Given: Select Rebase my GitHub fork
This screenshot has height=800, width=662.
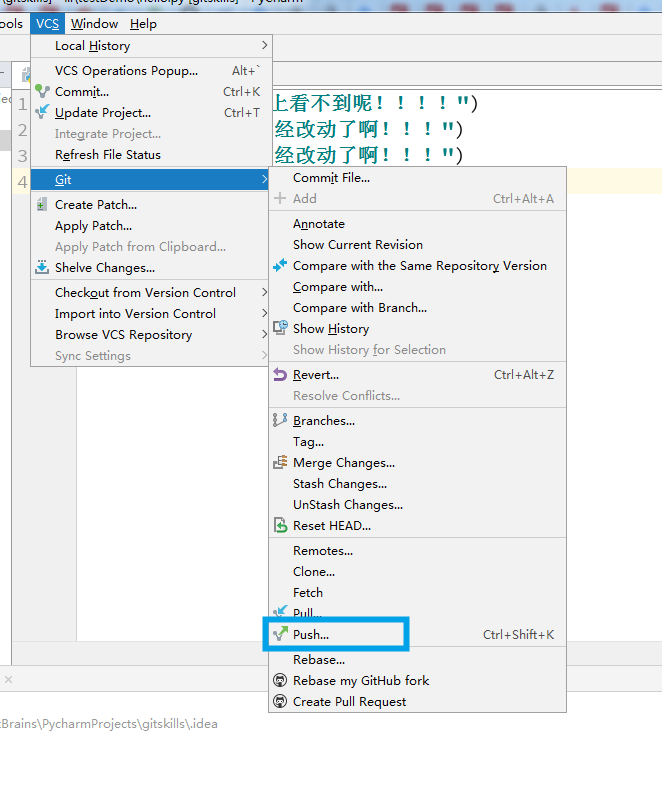Looking at the screenshot, I should coord(417,680).
